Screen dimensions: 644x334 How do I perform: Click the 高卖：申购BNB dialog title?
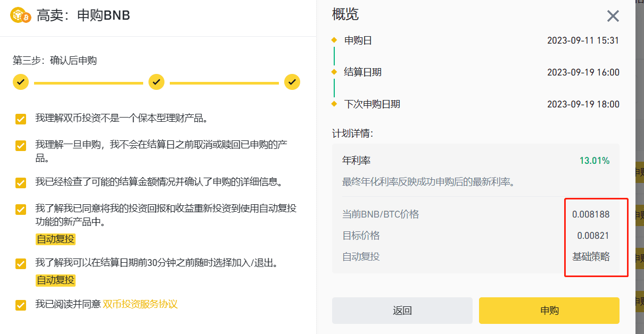coord(84,15)
